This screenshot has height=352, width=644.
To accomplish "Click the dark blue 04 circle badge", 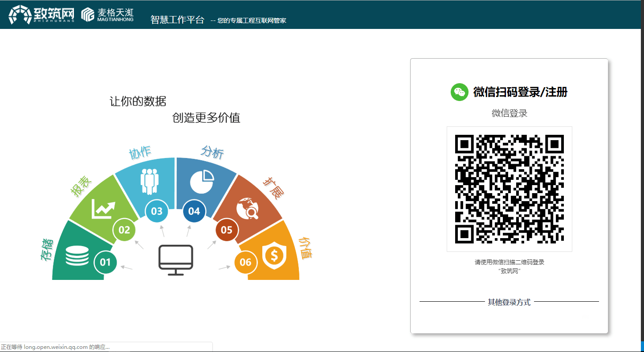I will [x=194, y=210].
